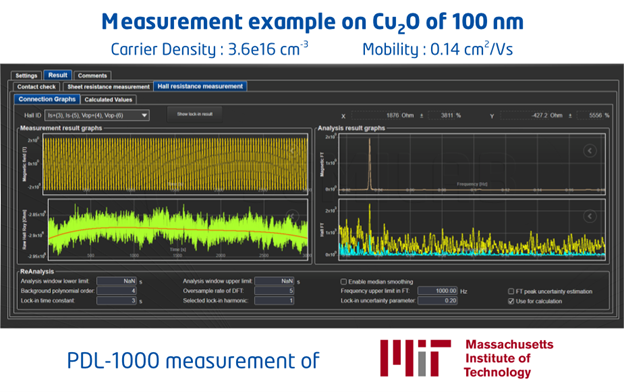This screenshot has height=392, width=624.
Task: Toggle FT peak uncertainty estimation
Action: [x=511, y=291]
